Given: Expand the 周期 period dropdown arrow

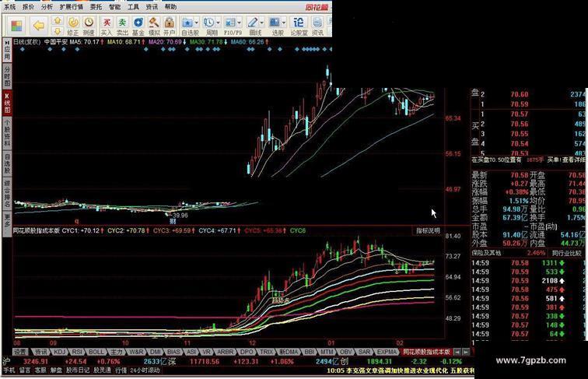Looking at the screenshot, I should [219, 23].
